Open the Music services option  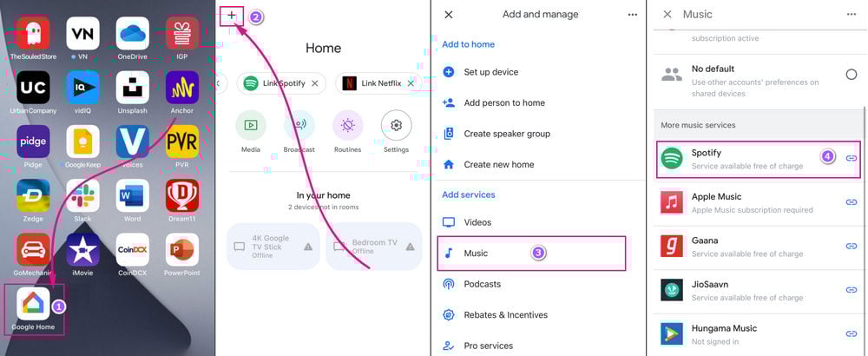click(x=531, y=254)
